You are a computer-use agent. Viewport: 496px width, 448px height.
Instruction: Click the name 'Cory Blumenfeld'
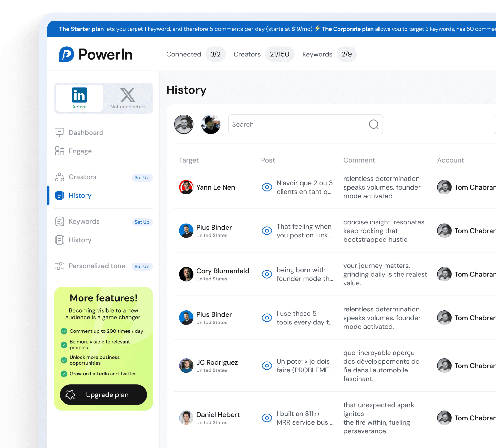click(x=223, y=271)
